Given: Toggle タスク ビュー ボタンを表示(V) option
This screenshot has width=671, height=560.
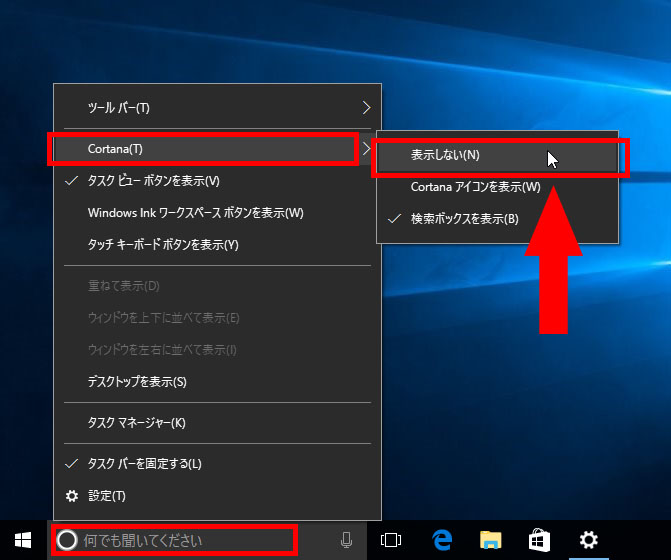Looking at the screenshot, I should pyautogui.click(x=217, y=181).
